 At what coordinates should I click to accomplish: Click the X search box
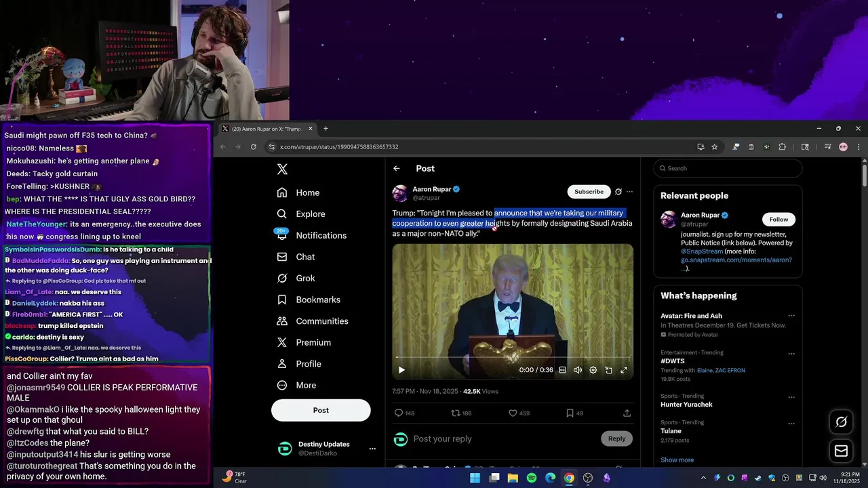coord(728,169)
